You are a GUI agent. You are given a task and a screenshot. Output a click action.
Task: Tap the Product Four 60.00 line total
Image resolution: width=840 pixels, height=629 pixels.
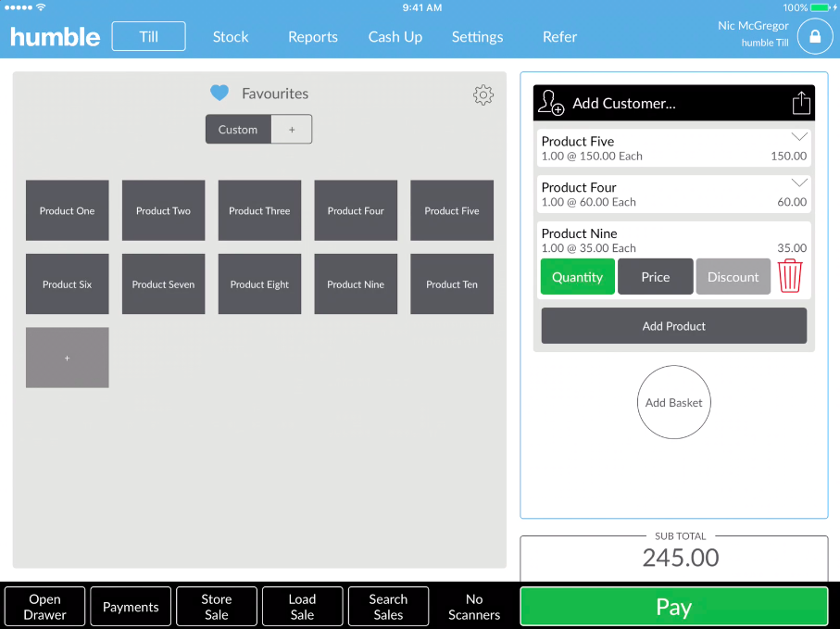(792, 202)
